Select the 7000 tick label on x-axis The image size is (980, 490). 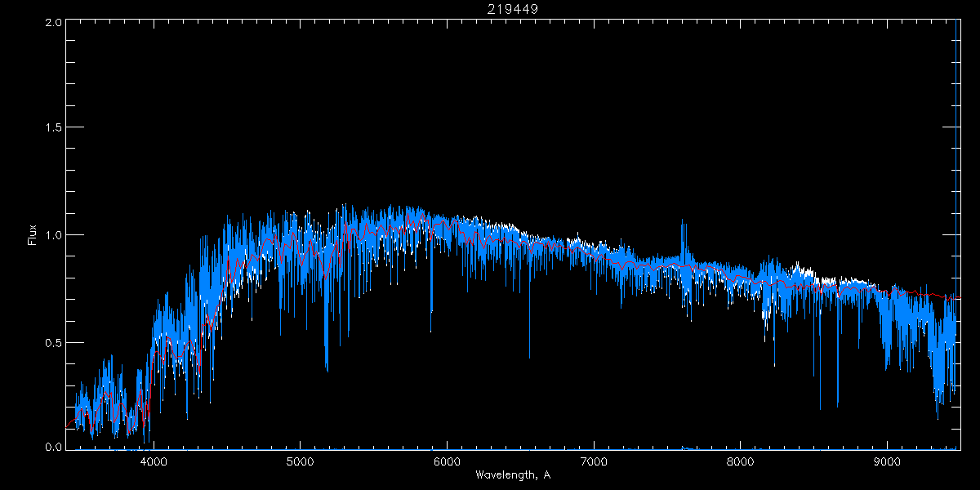pos(594,461)
